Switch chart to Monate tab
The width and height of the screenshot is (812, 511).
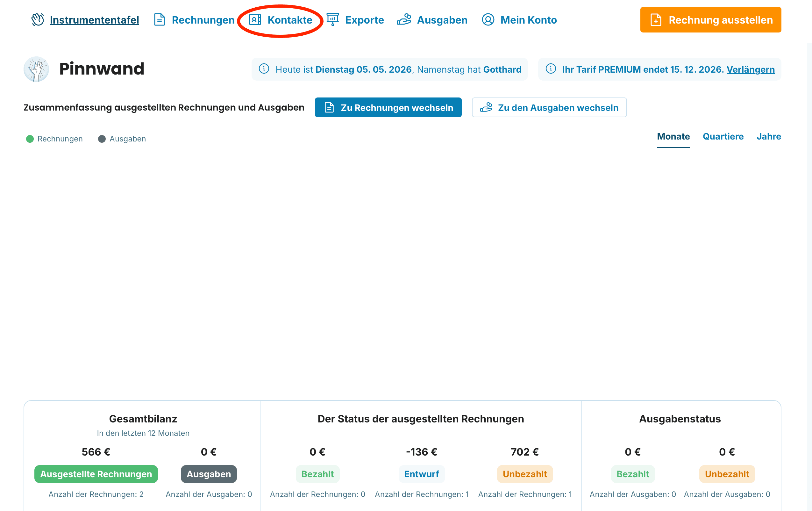(x=673, y=137)
